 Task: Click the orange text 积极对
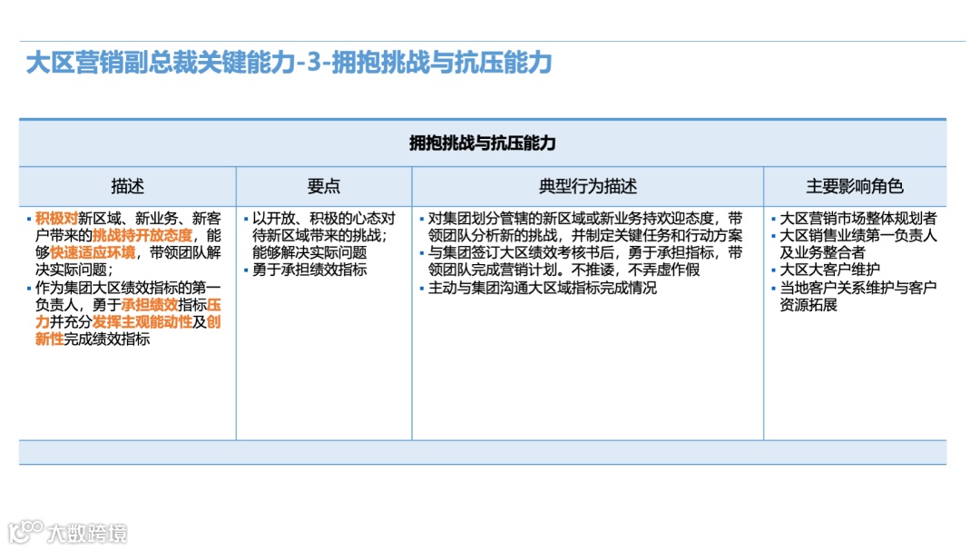point(56,218)
